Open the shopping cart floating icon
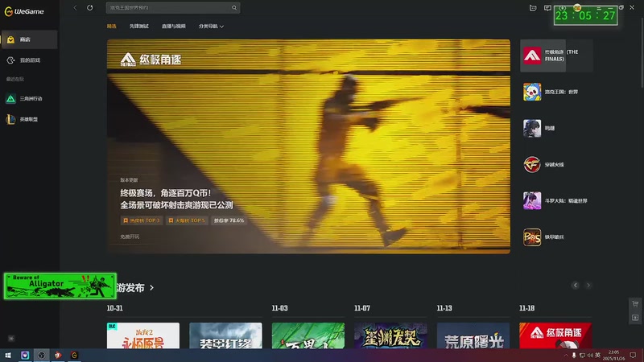 pyautogui.click(x=635, y=304)
